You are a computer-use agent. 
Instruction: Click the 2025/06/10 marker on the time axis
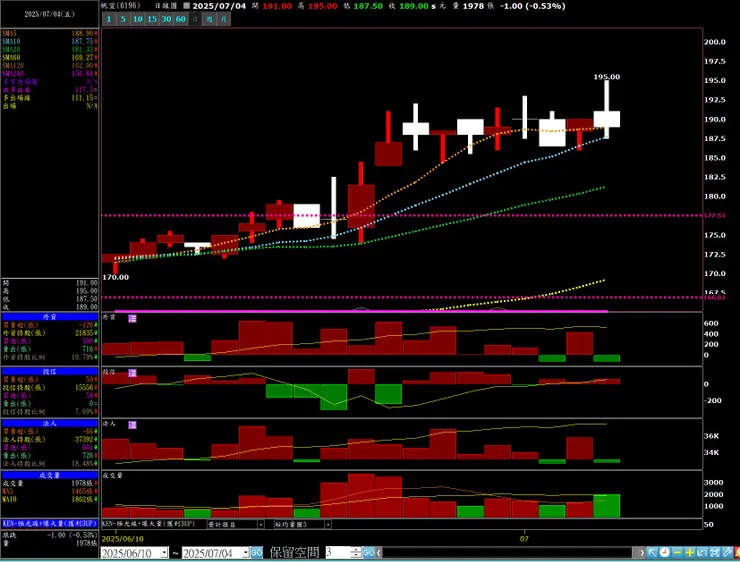click(123, 538)
